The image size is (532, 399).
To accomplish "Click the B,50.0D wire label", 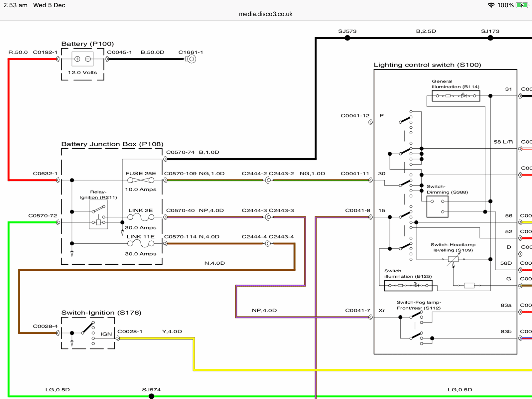I will coord(153,52).
